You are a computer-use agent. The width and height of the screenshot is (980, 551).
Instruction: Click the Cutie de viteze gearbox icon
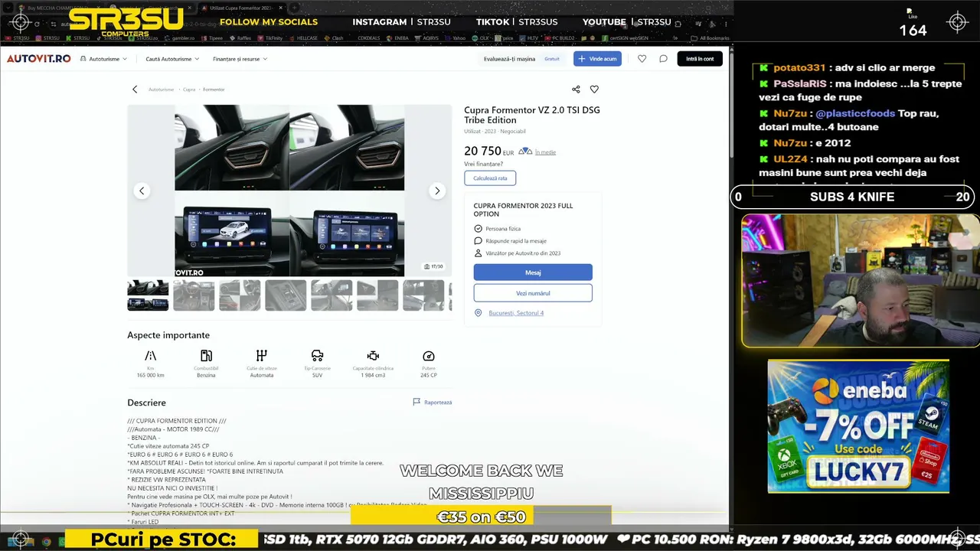[262, 356]
